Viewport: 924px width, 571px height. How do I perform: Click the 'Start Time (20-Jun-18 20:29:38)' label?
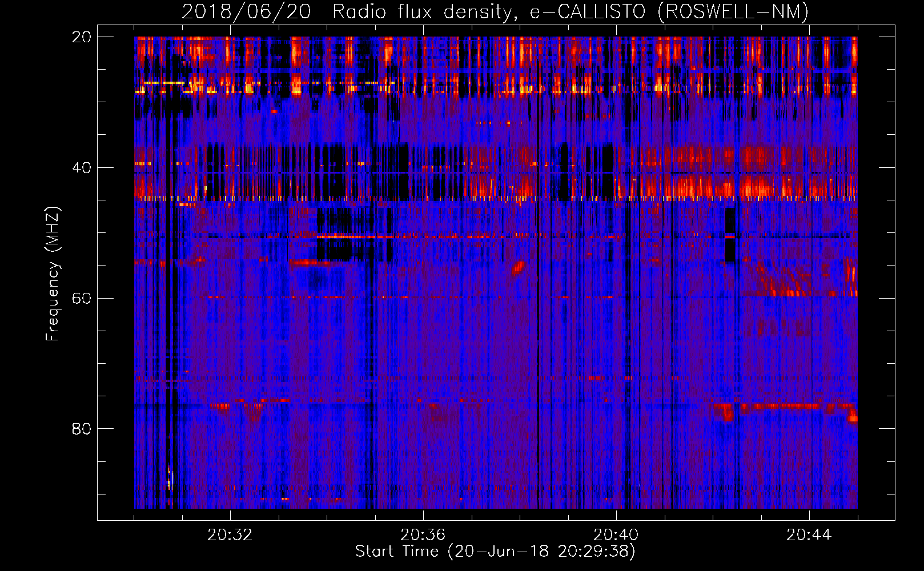[495, 552]
